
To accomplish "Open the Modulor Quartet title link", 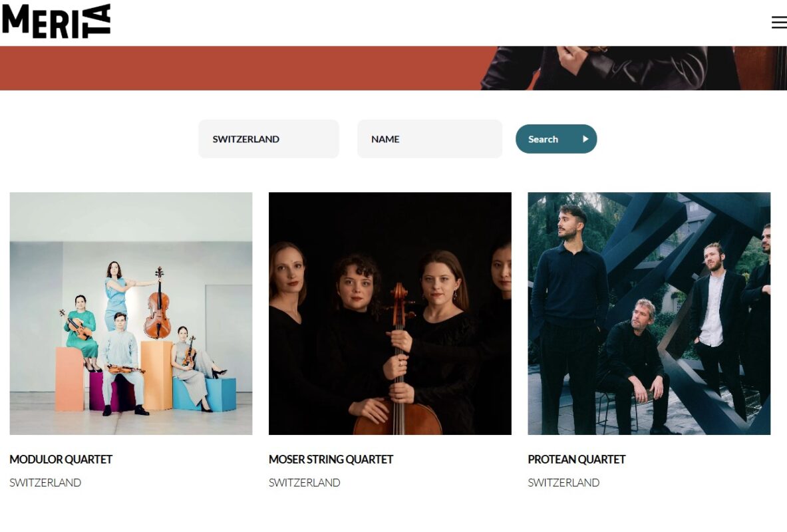I will (61, 460).
